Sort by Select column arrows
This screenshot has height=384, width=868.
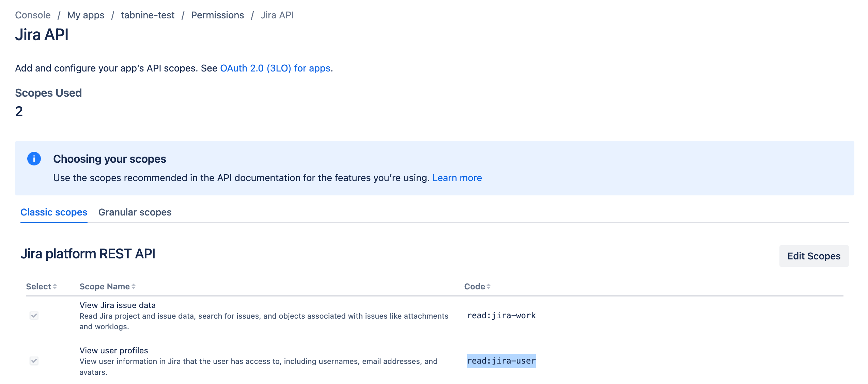click(x=55, y=287)
